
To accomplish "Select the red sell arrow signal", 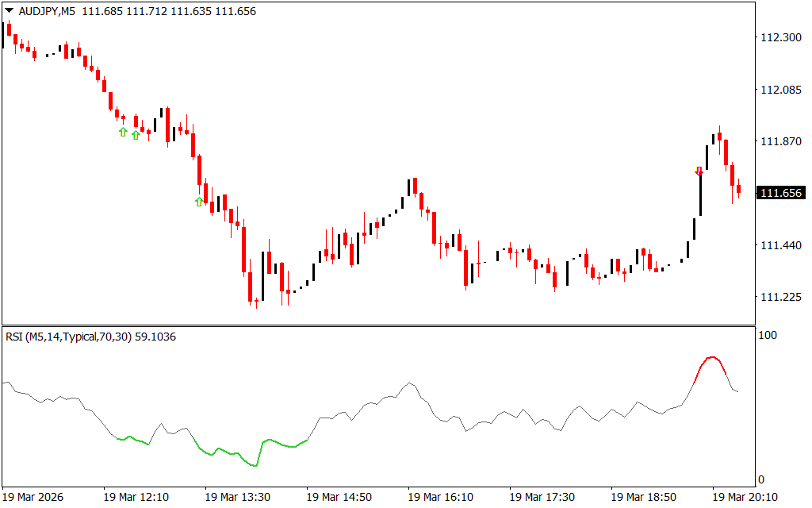I will click(x=699, y=171).
